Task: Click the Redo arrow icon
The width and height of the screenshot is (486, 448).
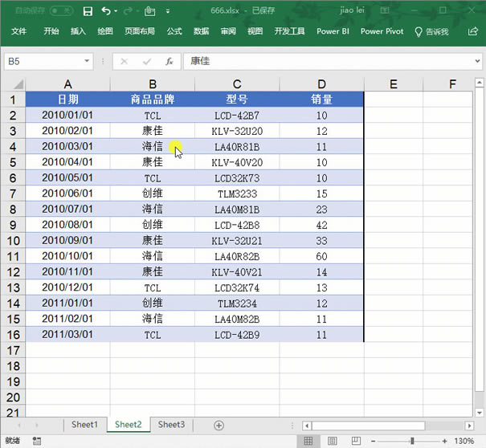Action: (128, 11)
